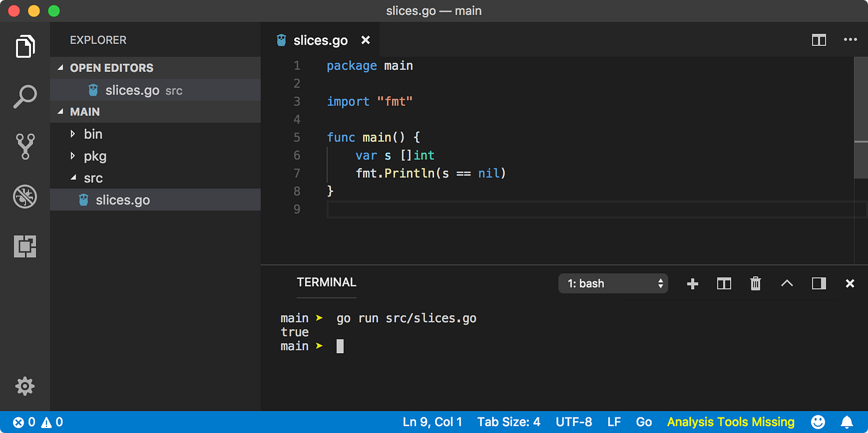Kill the terminal with trash icon
Screen dimensions: 868x433
[755, 284]
